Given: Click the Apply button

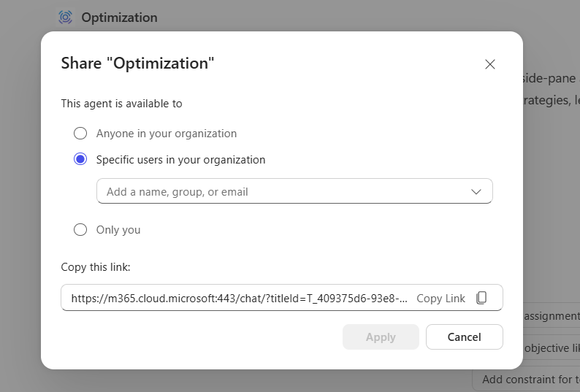Looking at the screenshot, I should 381,337.
